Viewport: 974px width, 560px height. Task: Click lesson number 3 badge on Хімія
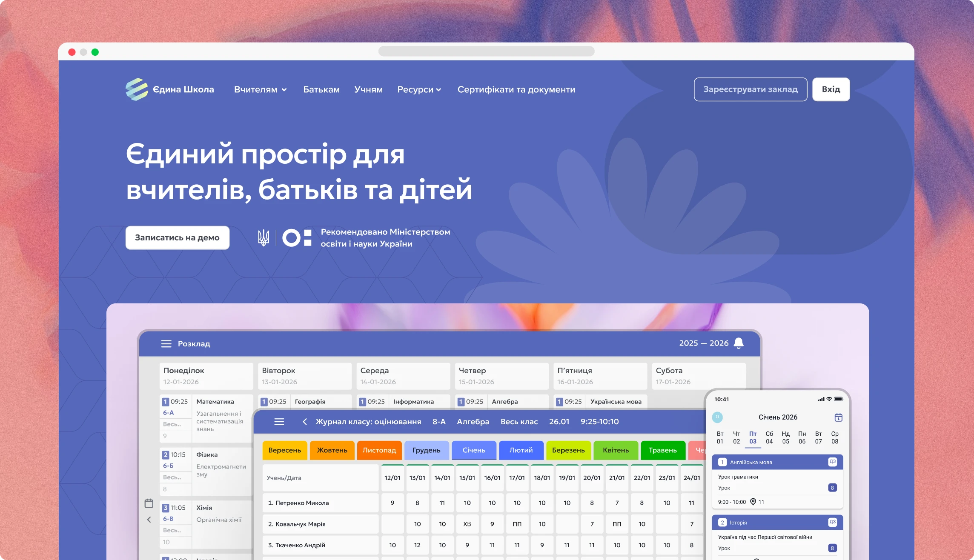click(x=166, y=508)
